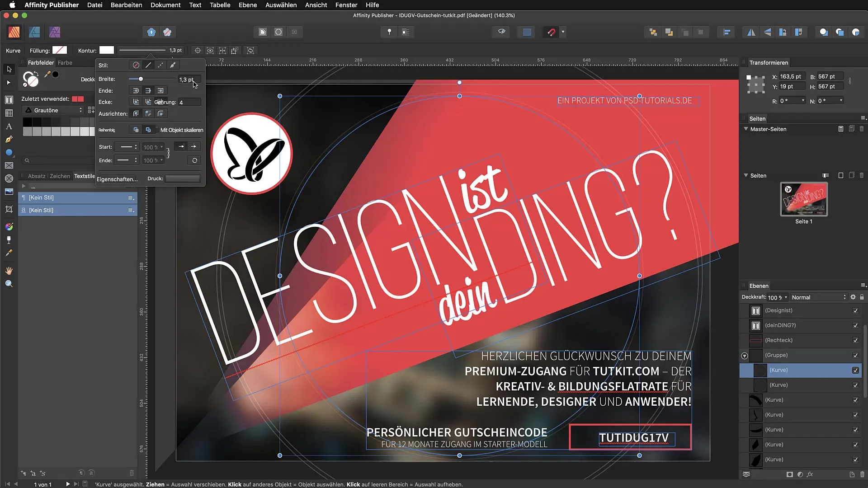868x488 pixels.
Task: Select the Table tool
Action: 9,113
